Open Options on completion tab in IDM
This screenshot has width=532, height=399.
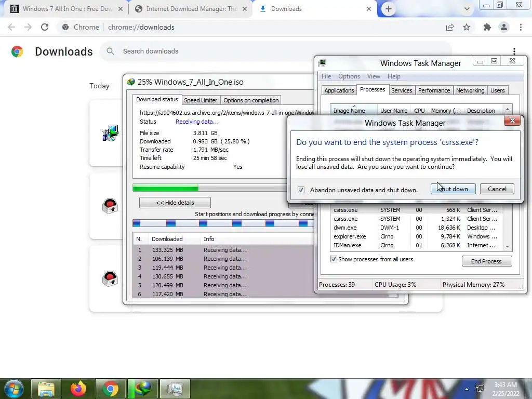251,100
